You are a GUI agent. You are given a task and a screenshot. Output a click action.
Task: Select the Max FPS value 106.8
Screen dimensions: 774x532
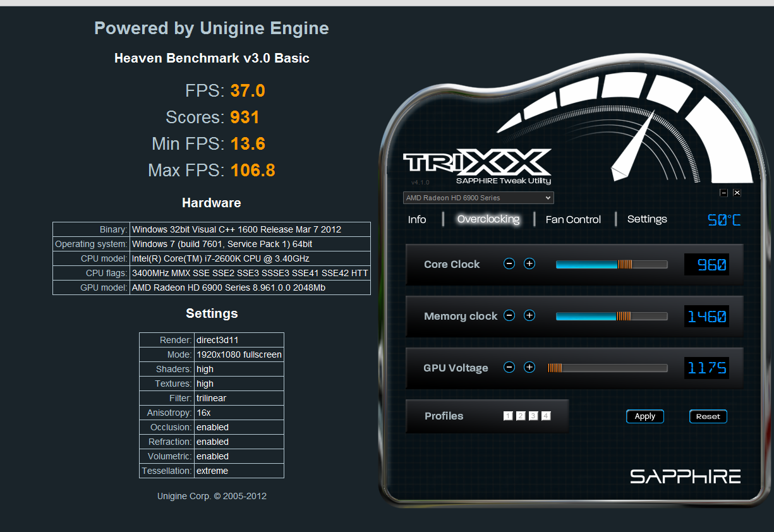[253, 171]
